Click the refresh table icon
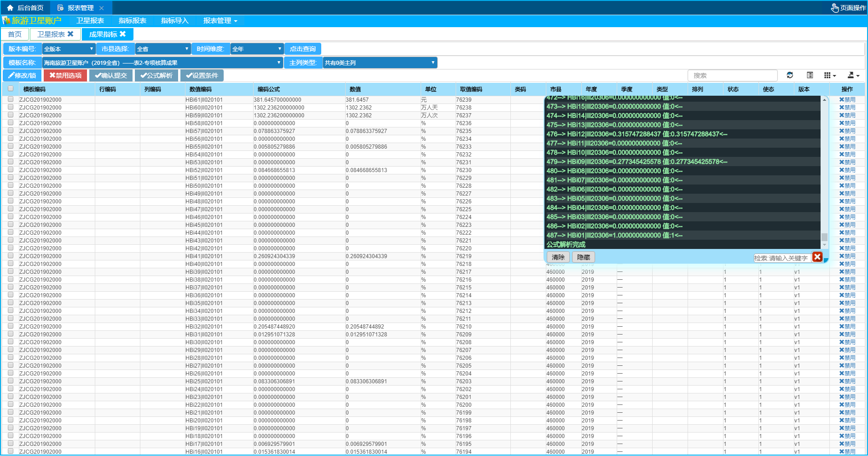 tap(790, 75)
